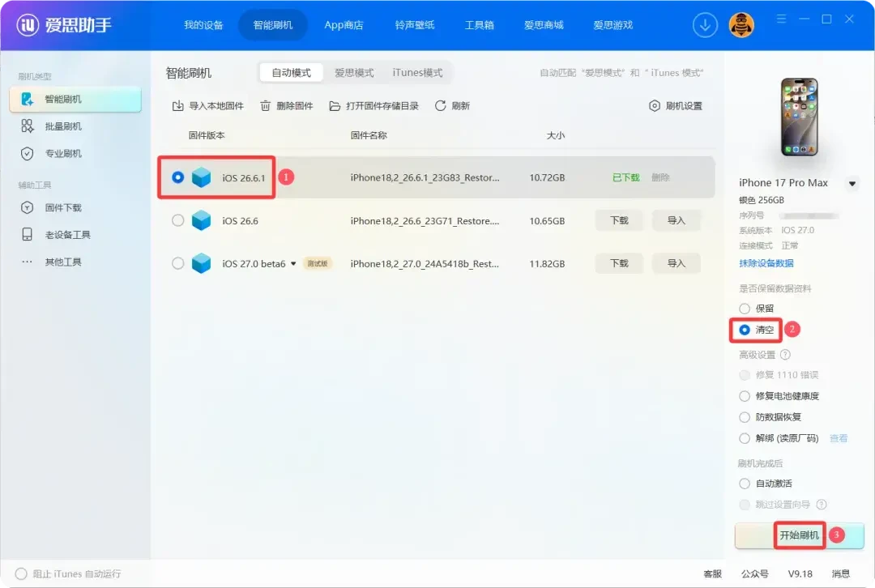This screenshot has height=588, width=875.
Task: Click 打开固件存储目录 folder item
Action: point(373,106)
